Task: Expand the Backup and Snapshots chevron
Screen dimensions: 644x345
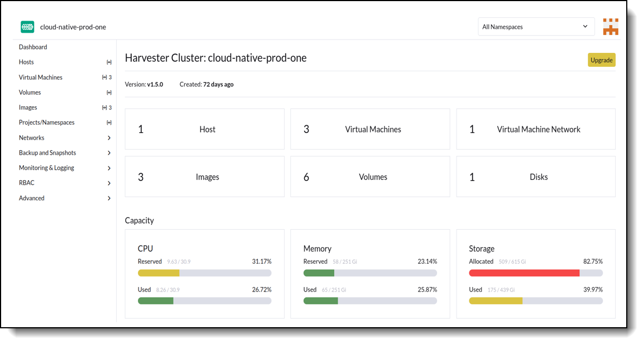Action: click(x=109, y=153)
